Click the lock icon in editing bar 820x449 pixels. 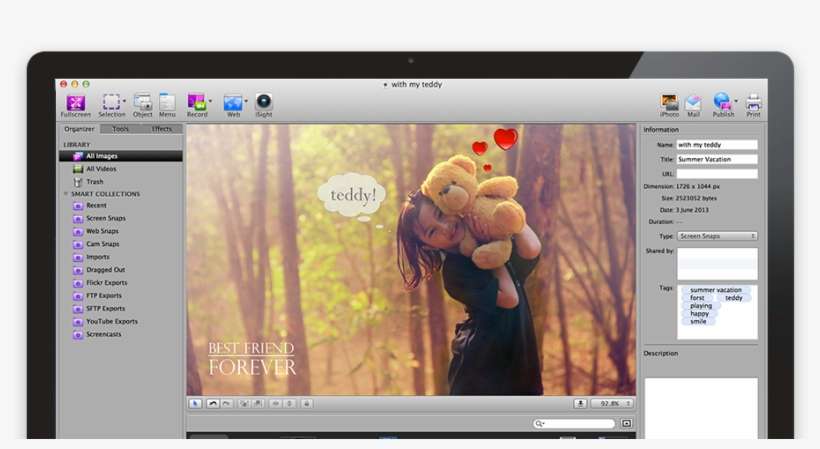click(x=307, y=404)
